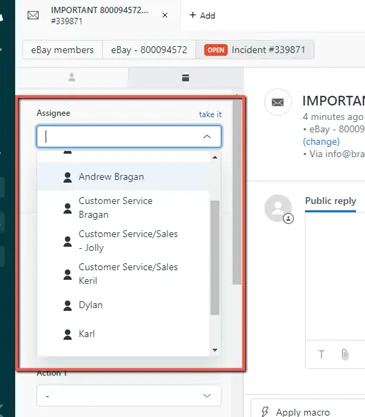This screenshot has width=365, height=417.
Task: Click the assignee list scroll-up arrow
Action: click(215, 157)
